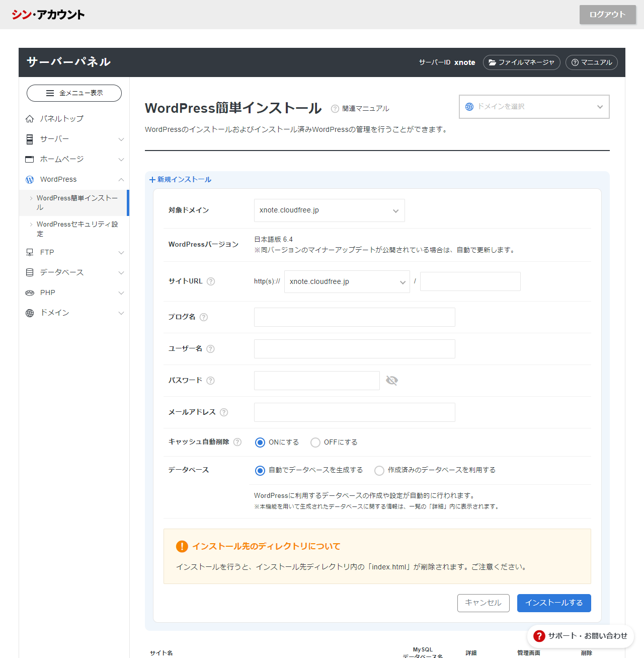The width and height of the screenshot is (644, 658).
Task: Choose 自動でデータベースを生成する option
Action: pos(260,471)
